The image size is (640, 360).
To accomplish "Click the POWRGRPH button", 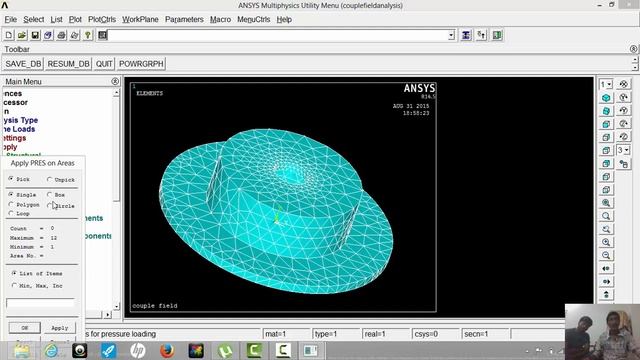I will [141, 64].
